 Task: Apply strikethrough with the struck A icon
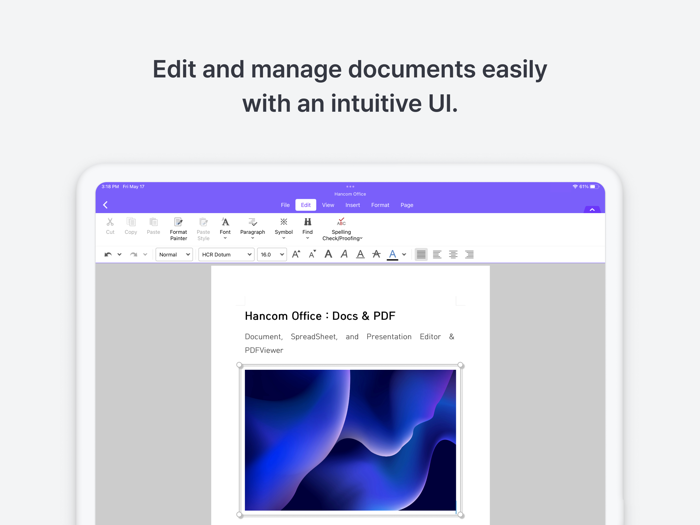pos(376,254)
